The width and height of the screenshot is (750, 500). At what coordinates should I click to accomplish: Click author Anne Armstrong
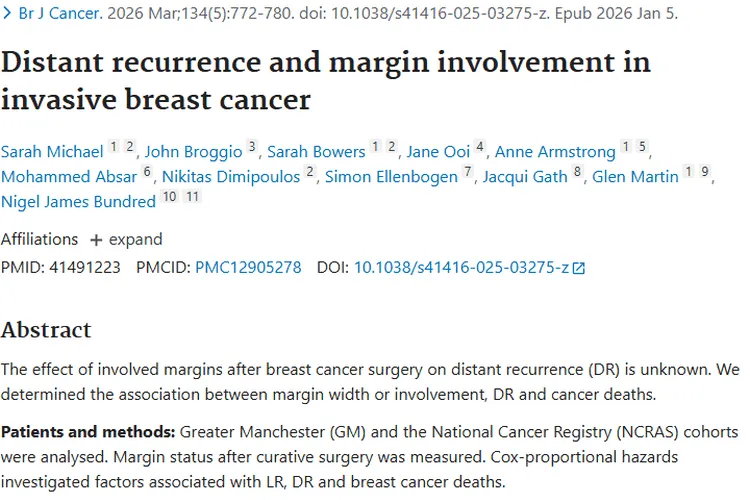click(555, 152)
